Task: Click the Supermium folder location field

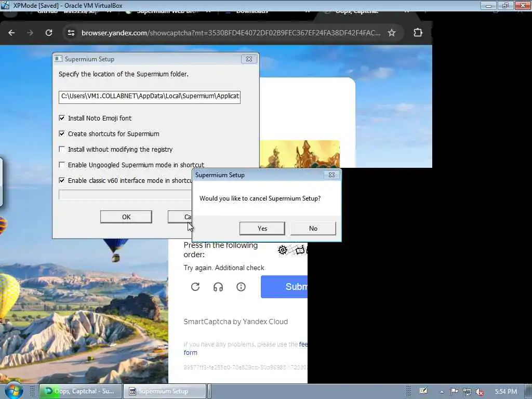Action: (150, 97)
